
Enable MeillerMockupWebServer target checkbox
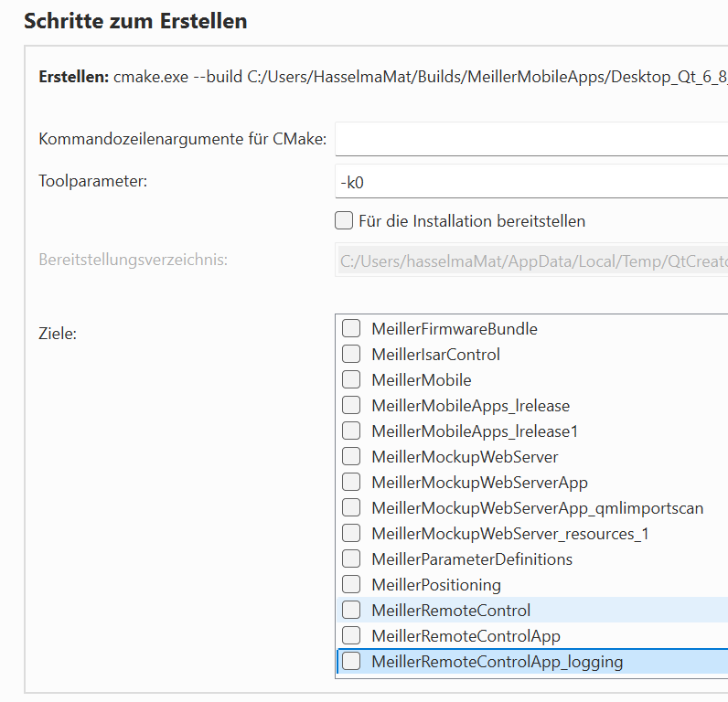click(x=351, y=456)
